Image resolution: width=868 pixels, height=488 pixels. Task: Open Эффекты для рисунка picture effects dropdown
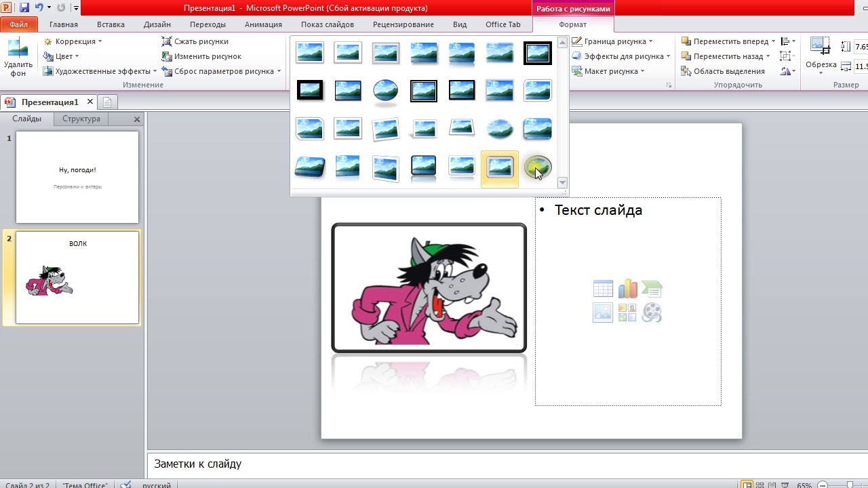620,56
